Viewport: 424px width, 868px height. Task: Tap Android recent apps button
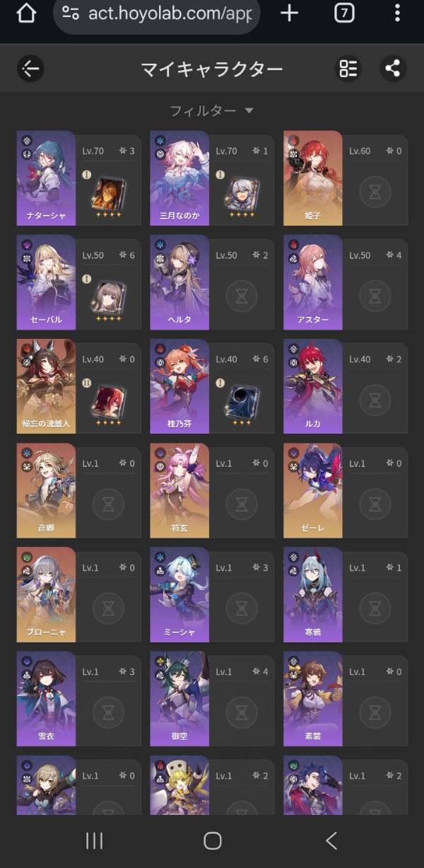coord(94,840)
